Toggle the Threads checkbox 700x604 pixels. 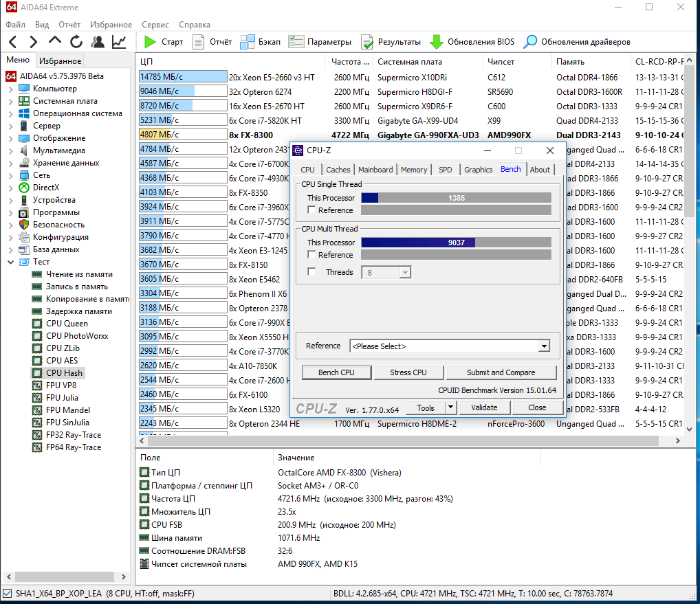[312, 272]
